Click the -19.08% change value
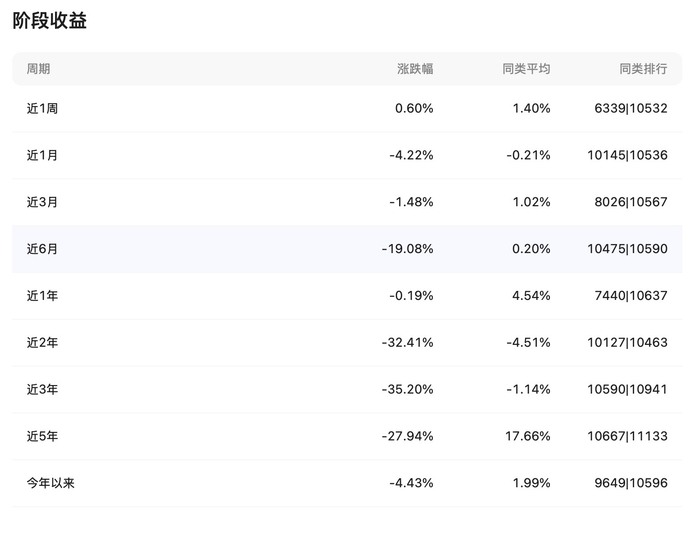 [x=408, y=249]
